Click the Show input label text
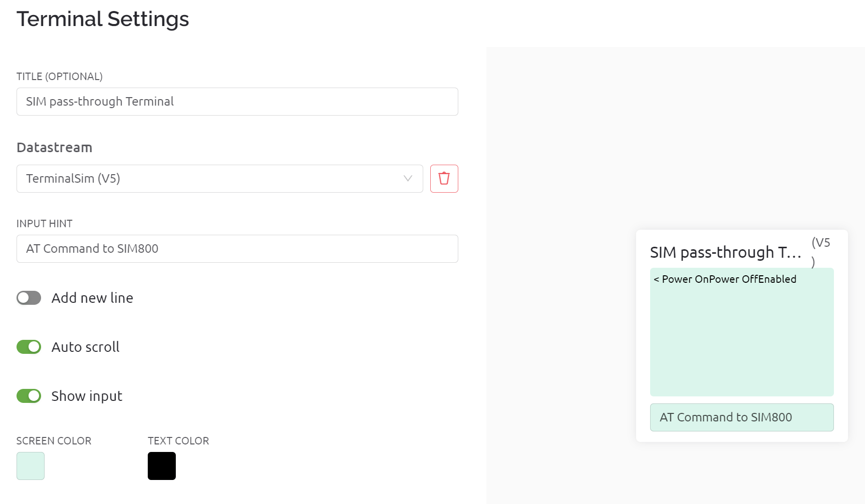The image size is (865, 504). pyautogui.click(x=87, y=396)
